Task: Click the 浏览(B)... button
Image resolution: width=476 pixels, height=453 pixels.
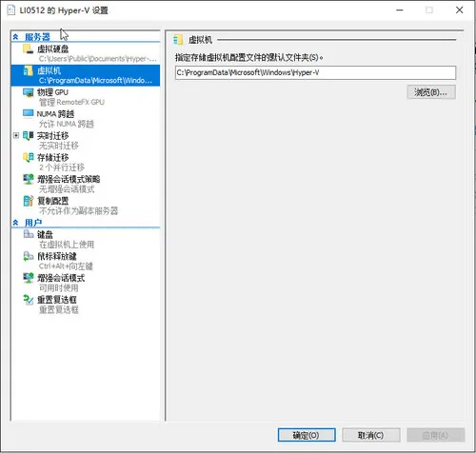Action: (431, 92)
